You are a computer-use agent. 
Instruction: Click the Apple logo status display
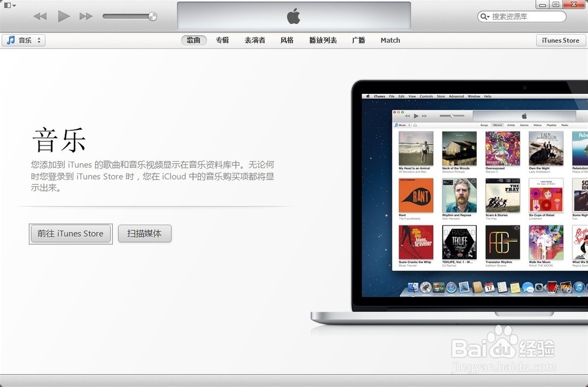pos(293,16)
